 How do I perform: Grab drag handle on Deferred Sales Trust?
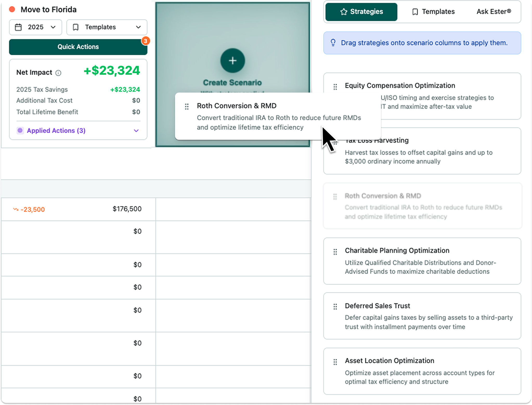(335, 307)
